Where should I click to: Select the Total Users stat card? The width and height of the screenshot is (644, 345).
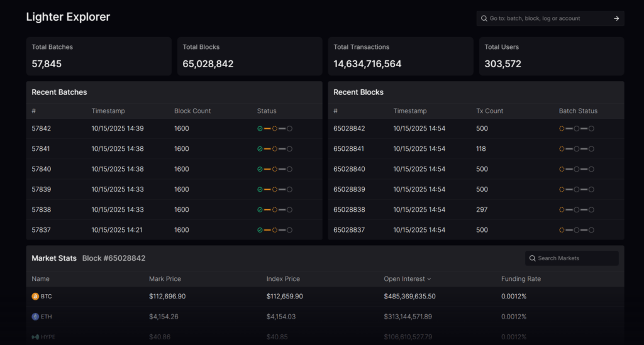pos(551,56)
